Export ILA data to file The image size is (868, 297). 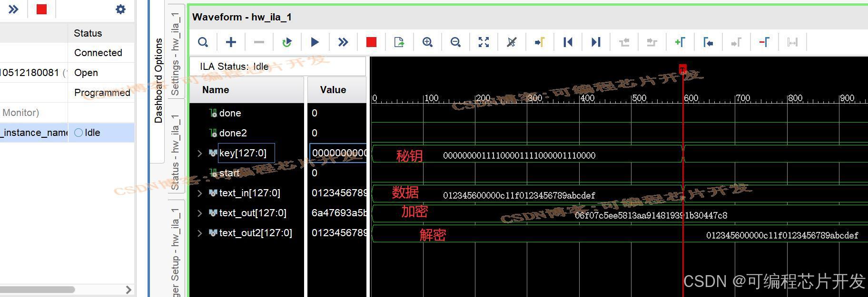click(x=399, y=42)
